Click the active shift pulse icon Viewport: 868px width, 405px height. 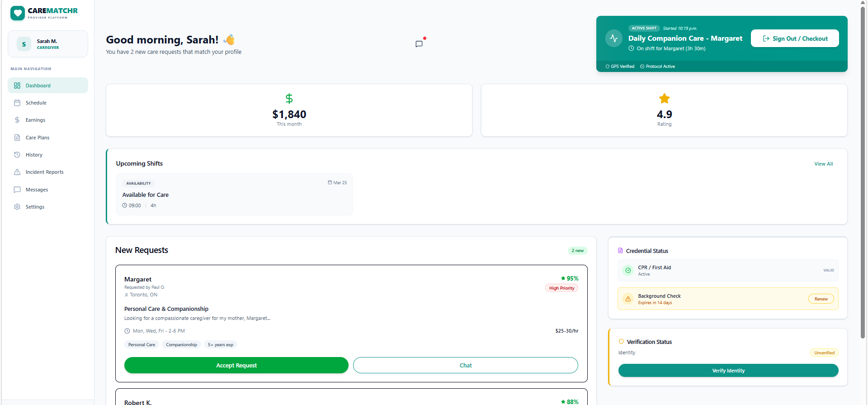tap(613, 38)
